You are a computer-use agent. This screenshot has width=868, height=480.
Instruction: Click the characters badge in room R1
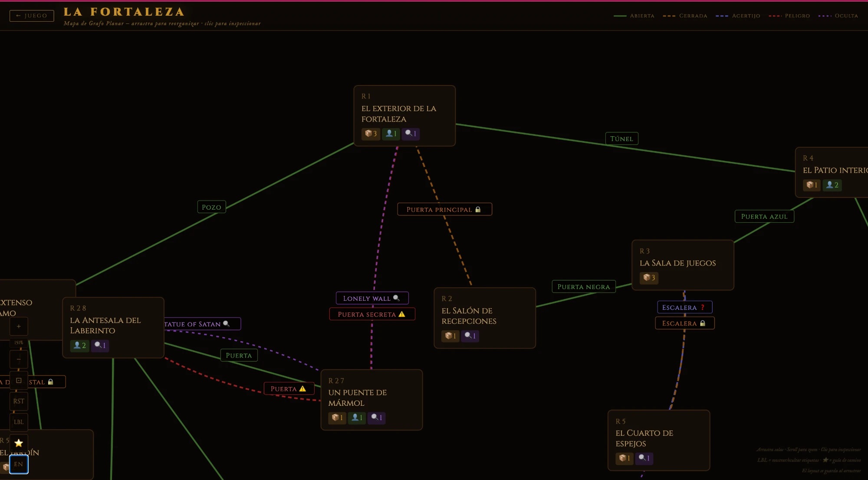tap(391, 134)
